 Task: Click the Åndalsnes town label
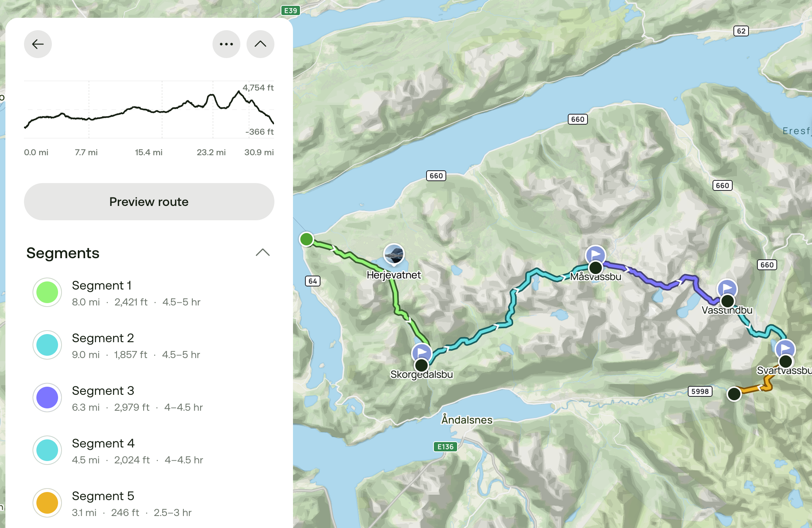point(467,420)
